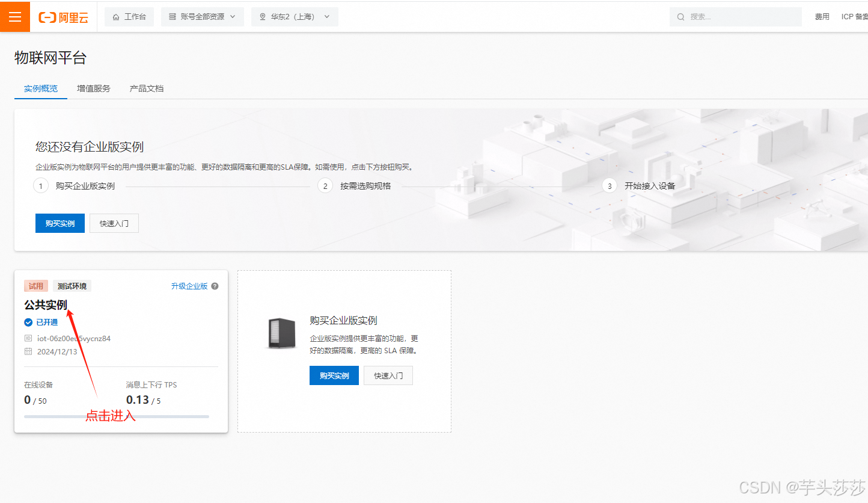Image resolution: width=868 pixels, height=503 pixels.
Task: Click 快速入门 in the top banner
Action: point(114,223)
